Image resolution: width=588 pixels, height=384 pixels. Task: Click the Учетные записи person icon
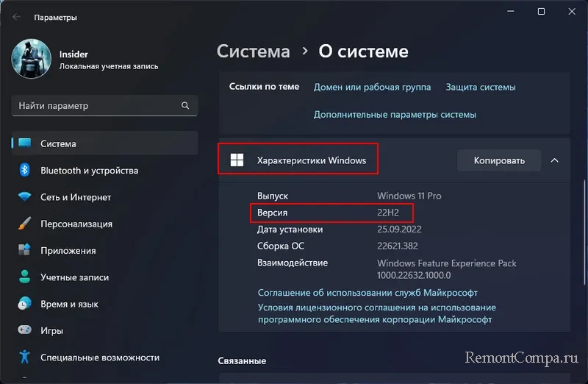pyautogui.click(x=25, y=277)
